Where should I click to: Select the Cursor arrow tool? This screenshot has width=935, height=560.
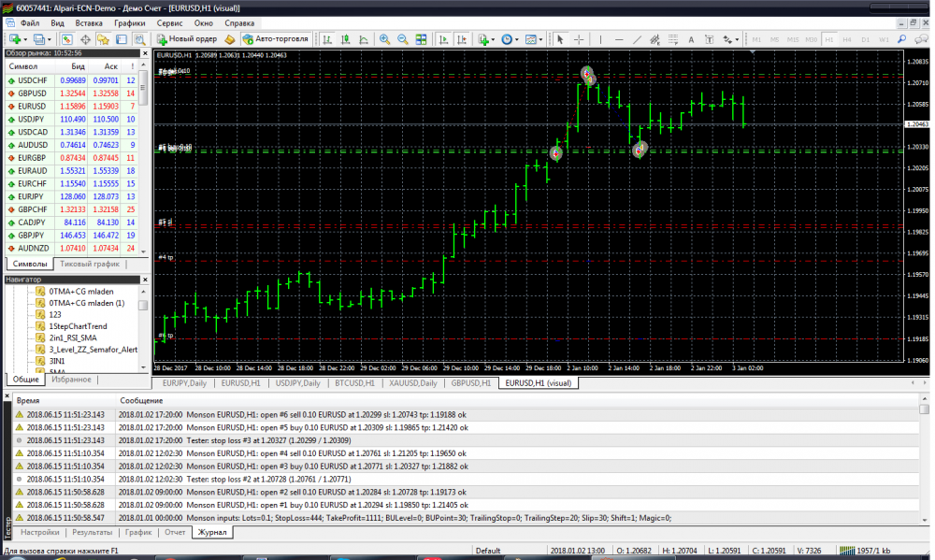560,39
